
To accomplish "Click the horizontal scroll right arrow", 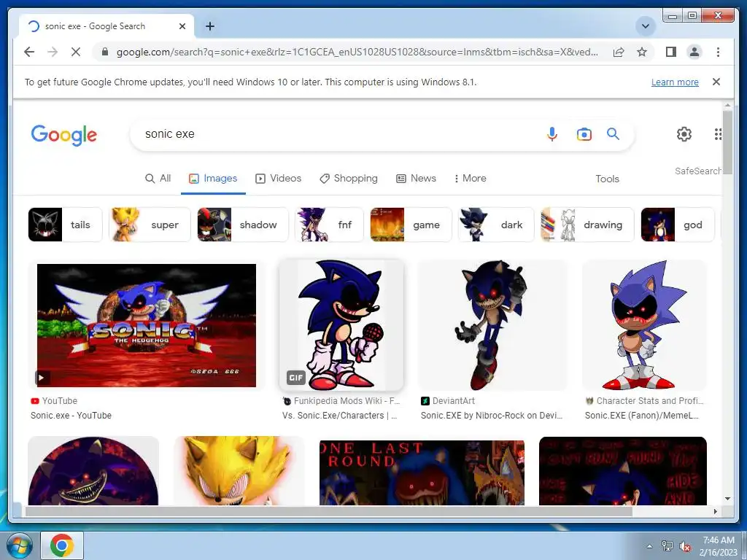I will click(x=716, y=511).
